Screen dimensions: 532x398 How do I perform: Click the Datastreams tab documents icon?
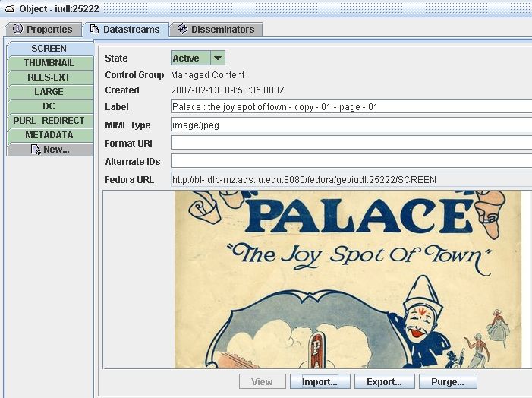point(94,29)
